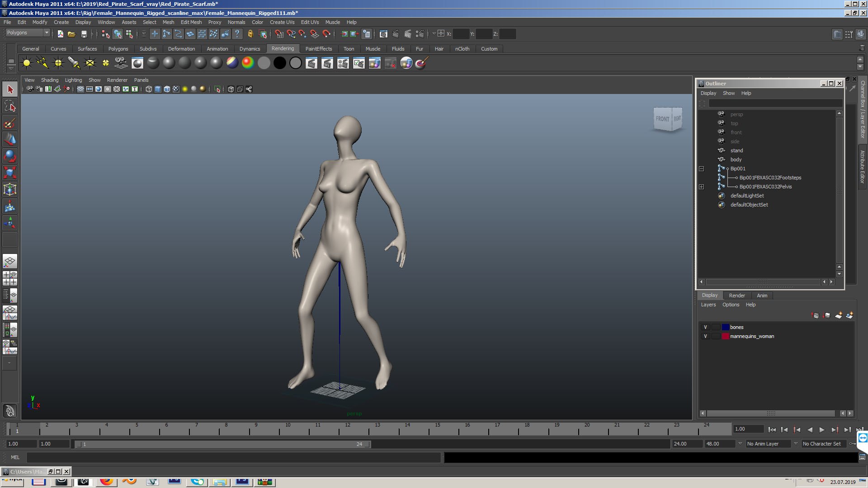Open the No Anim Layer dropdown arrow

[x=740, y=443]
